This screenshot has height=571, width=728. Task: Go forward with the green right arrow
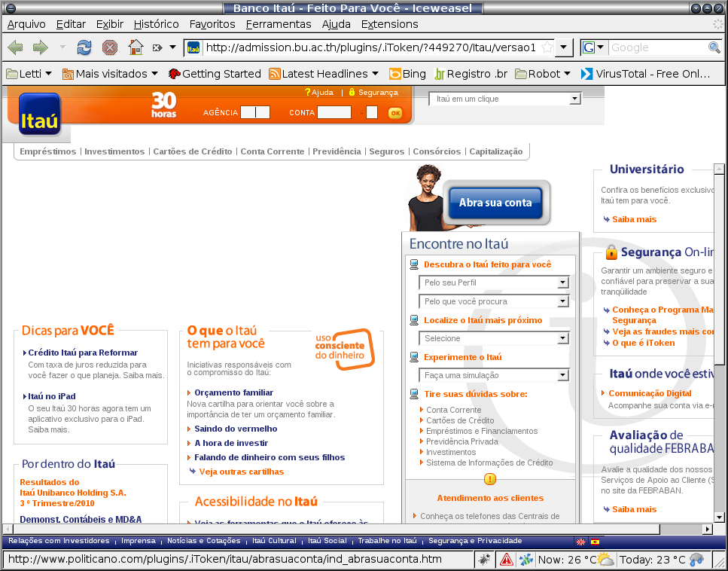click(41, 47)
